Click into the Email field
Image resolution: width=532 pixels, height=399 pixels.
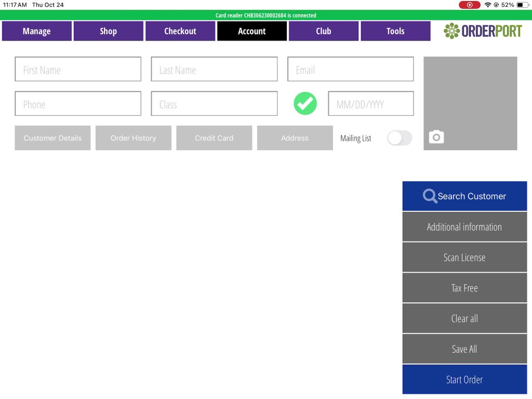[351, 70]
